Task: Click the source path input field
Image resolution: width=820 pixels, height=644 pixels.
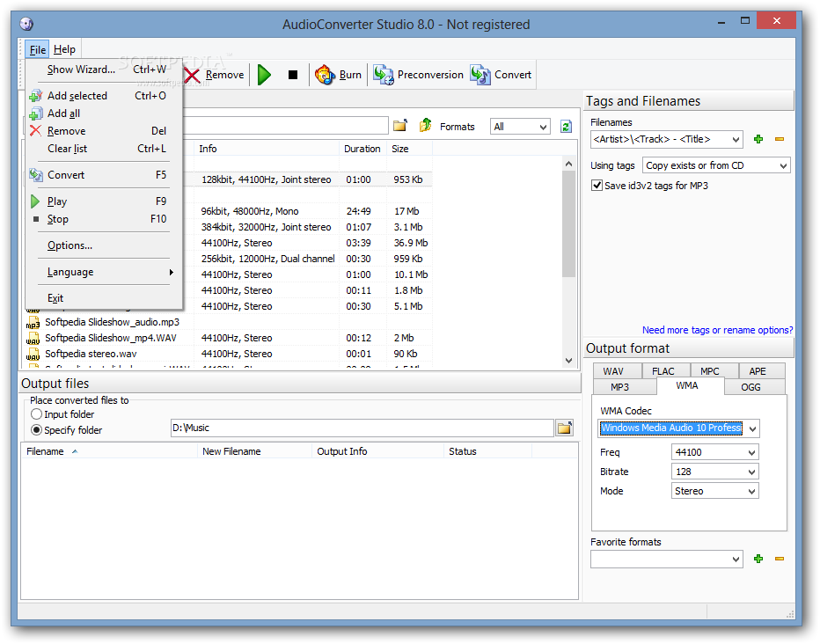Action: pos(286,126)
